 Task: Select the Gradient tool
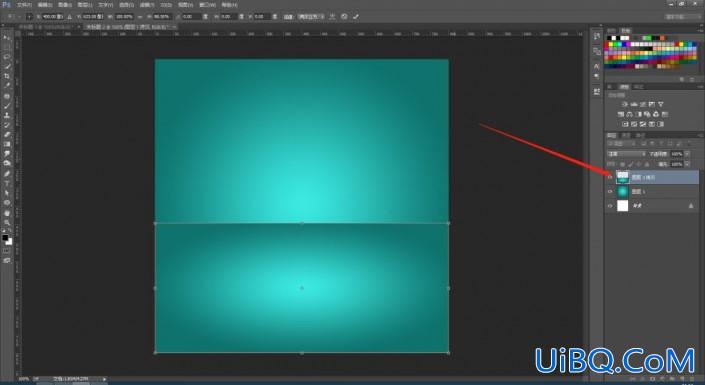coord(6,144)
